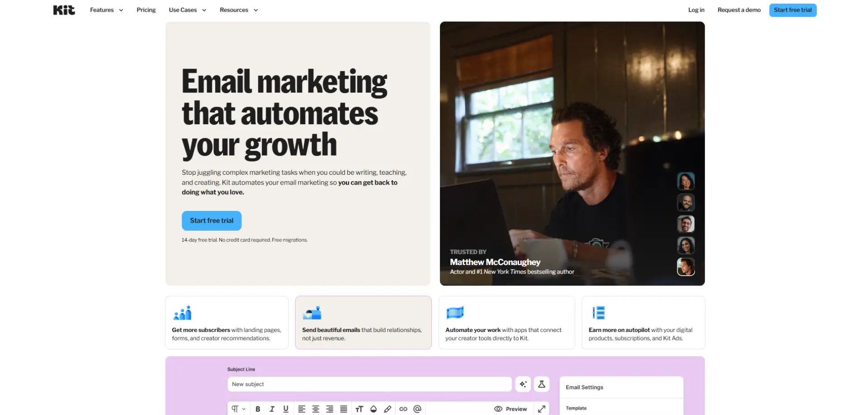Select the Send beautiful emails card
The image size is (868, 415).
click(x=363, y=322)
